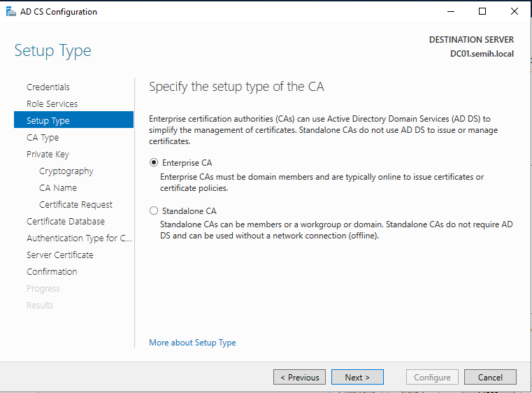Image resolution: width=532 pixels, height=393 pixels.
Task: Go to the Confirmation step
Action: tap(52, 272)
